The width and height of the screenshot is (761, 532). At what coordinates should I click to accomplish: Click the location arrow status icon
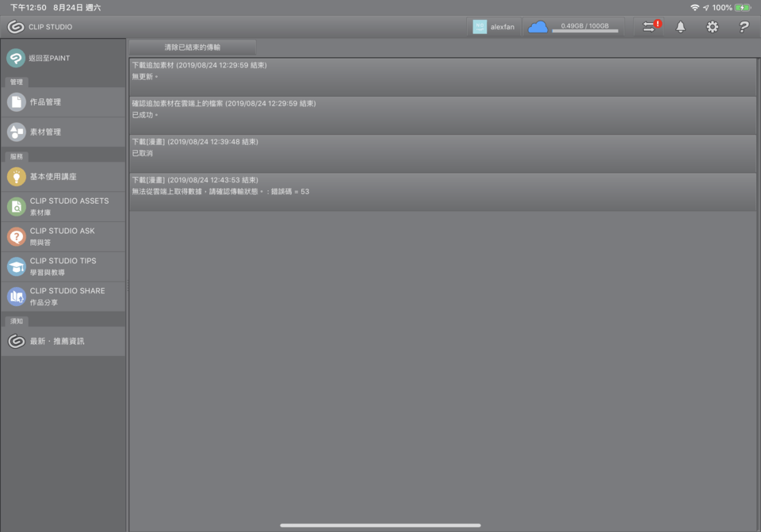click(x=706, y=7)
